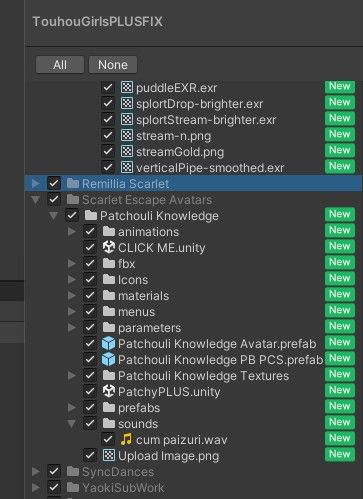
Task: Click the All button to select everything
Action: [x=60, y=65]
